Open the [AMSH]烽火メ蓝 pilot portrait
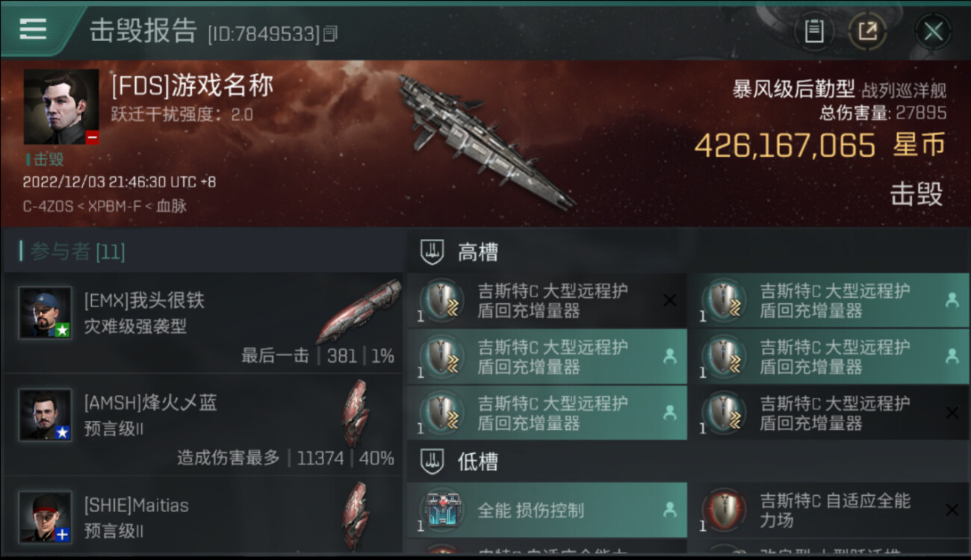This screenshot has height=560, width=971. 46,414
